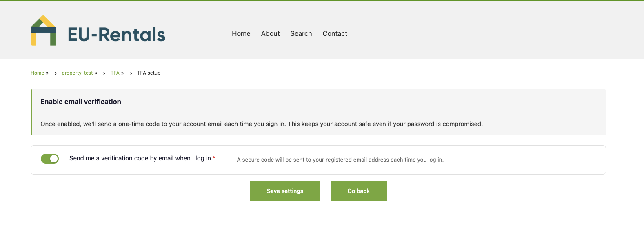This screenshot has width=644, height=235.
Task: Click the chevron after TFA breadcrumb
Action: [x=131, y=73]
